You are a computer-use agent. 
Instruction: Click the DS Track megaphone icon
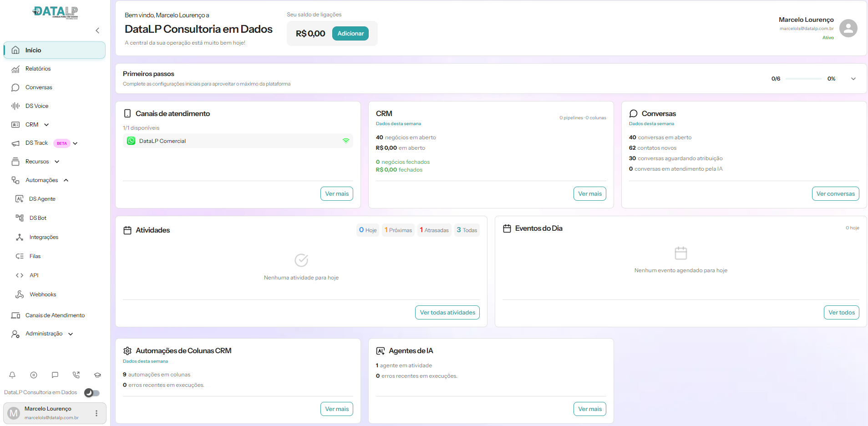pos(15,143)
